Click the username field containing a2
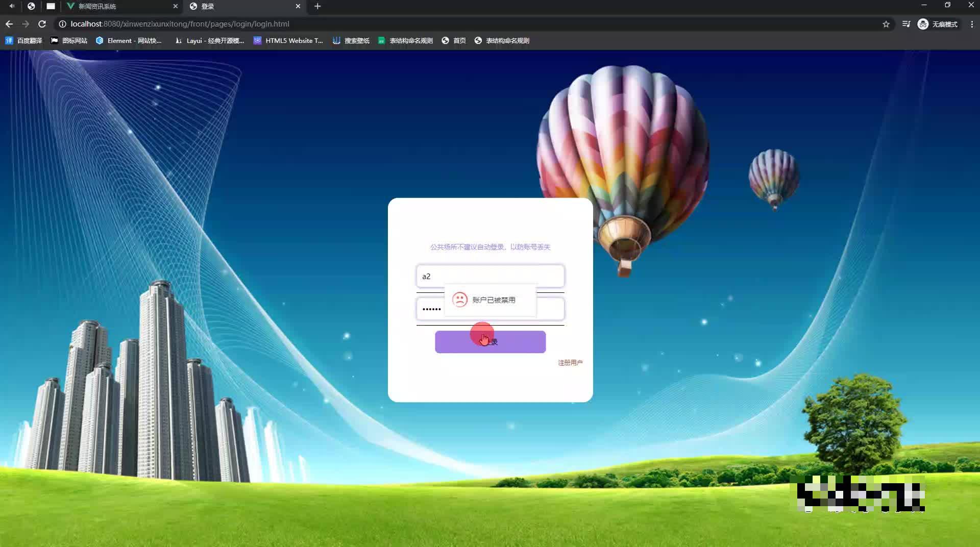 pyautogui.click(x=489, y=276)
